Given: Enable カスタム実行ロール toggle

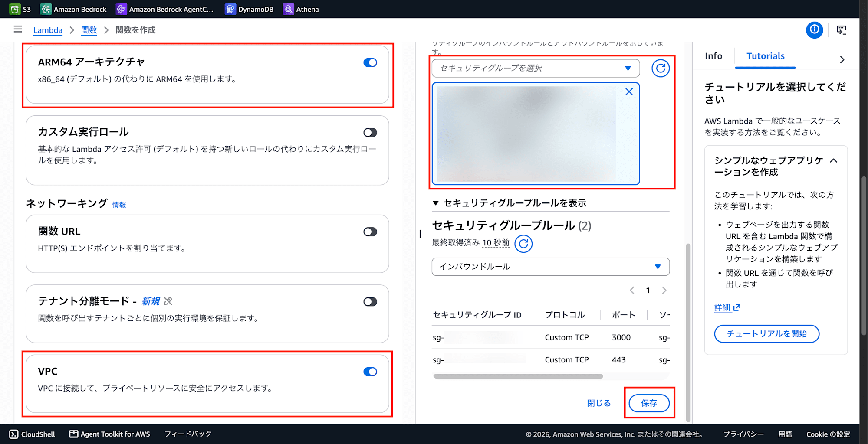Looking at the screenshot, I should 370,133.
